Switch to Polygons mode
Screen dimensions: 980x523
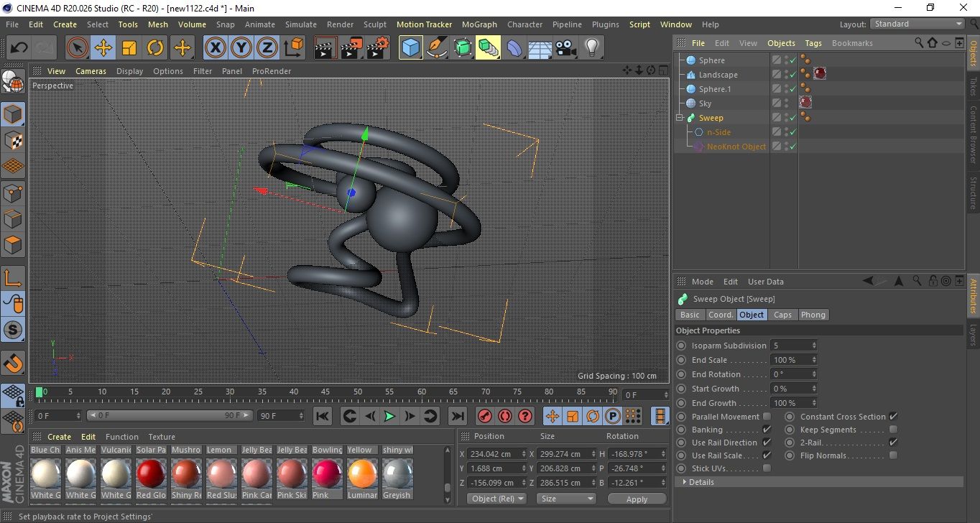[x=13, y=244]
